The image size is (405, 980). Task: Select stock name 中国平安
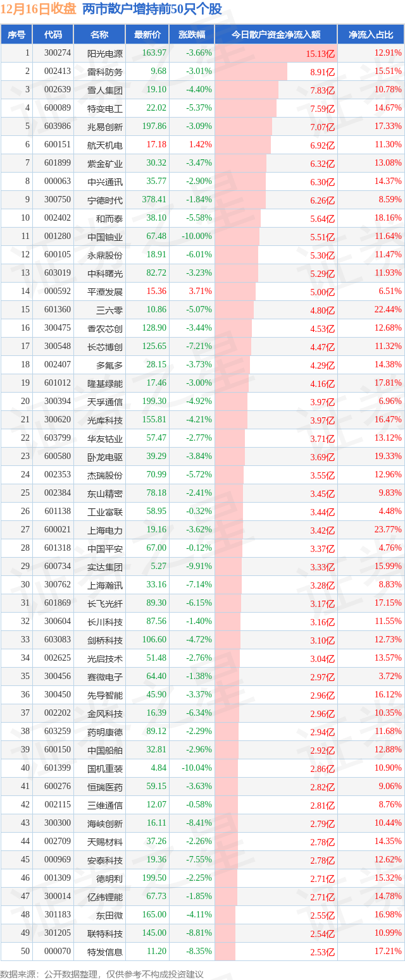pyautogui.click(x=105, y=548)
